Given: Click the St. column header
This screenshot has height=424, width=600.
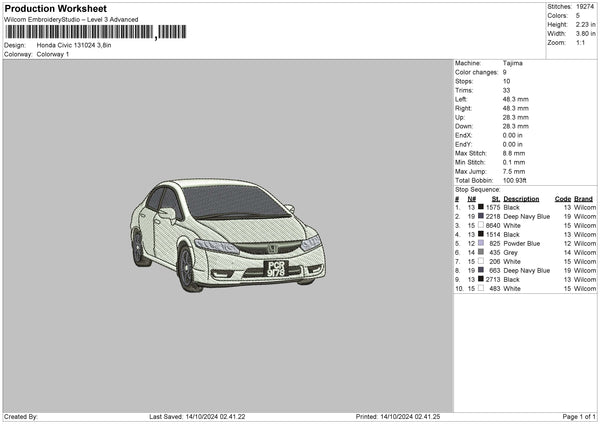Looking at the screenshot, I should tap(494, 198).
